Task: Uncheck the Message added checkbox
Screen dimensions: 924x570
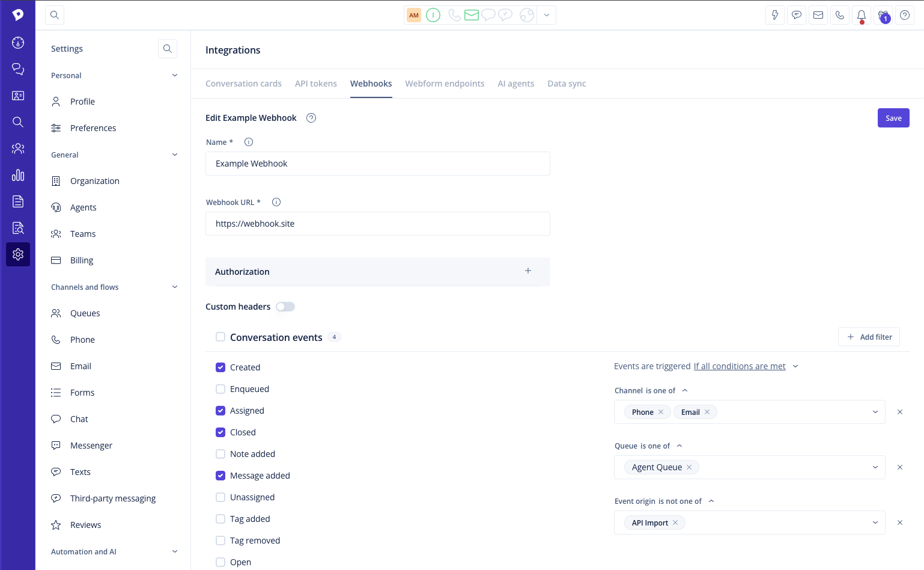Action: tap(220, 476)
